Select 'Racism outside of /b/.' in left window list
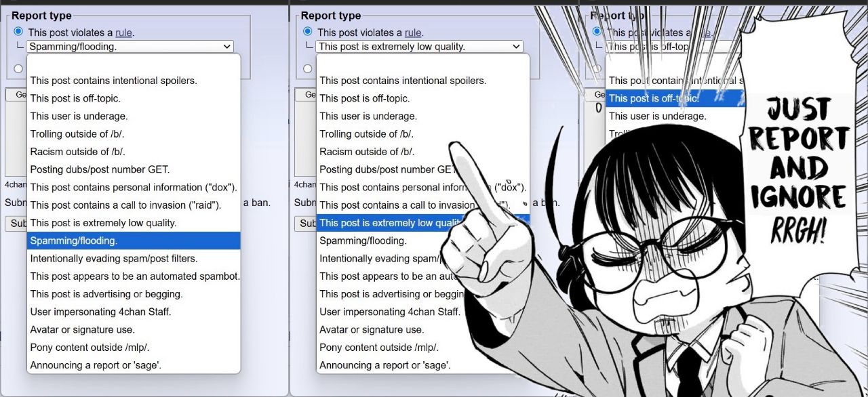 [134, 152]
